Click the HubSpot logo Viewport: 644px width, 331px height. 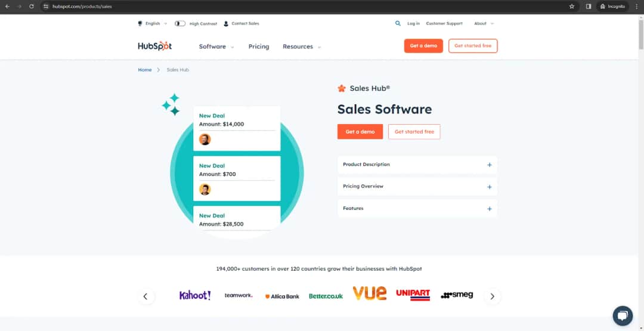[x=155, y=46]
